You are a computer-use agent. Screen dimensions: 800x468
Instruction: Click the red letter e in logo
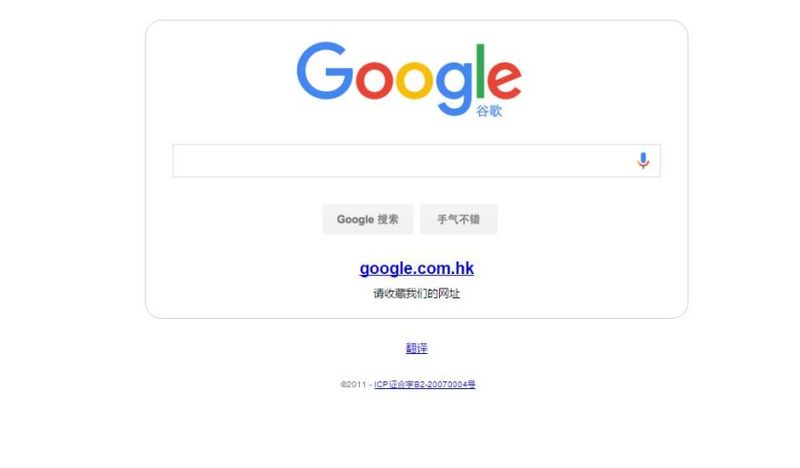504,80
